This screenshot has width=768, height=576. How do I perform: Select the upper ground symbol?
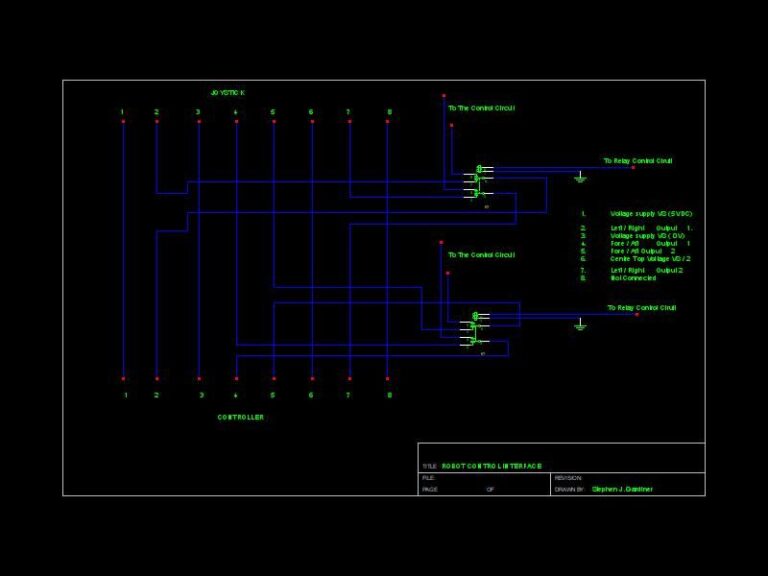[580, 178]
